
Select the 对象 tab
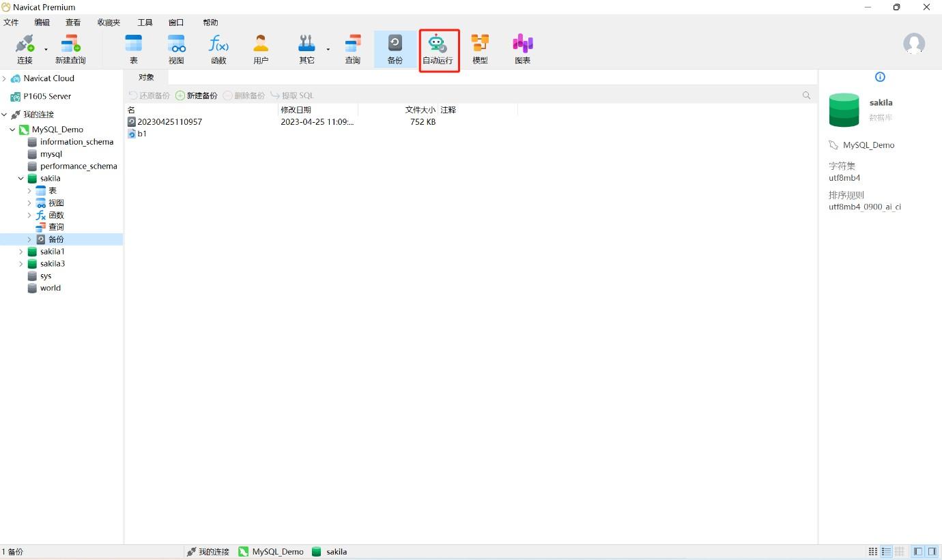pyautogui.click(x=146, y=77)
